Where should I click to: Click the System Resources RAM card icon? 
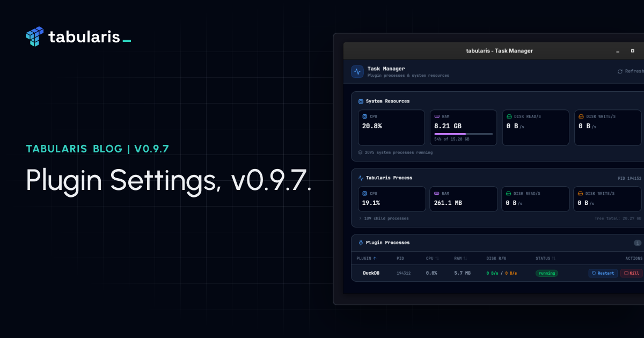coord(437,116)
